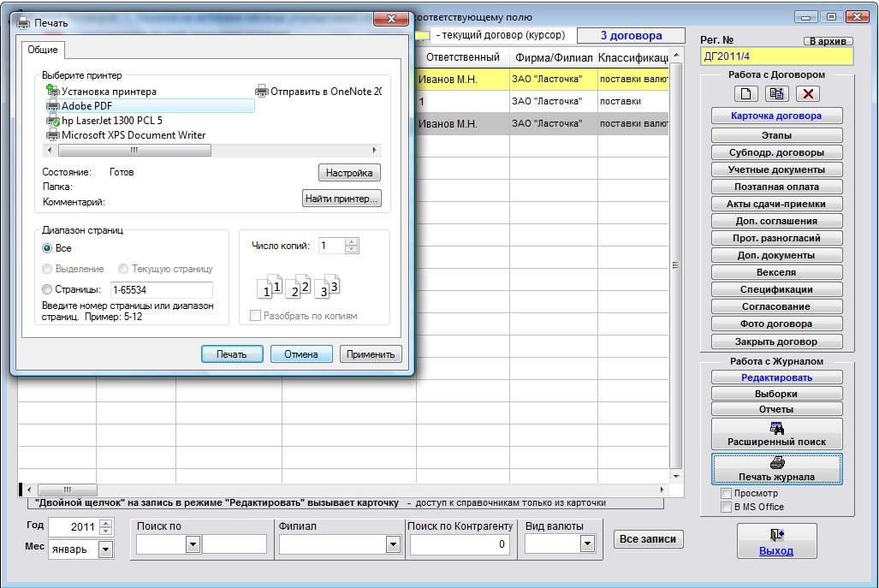
Task: Click the red X delete contract icon
Action: pos(808,93)
